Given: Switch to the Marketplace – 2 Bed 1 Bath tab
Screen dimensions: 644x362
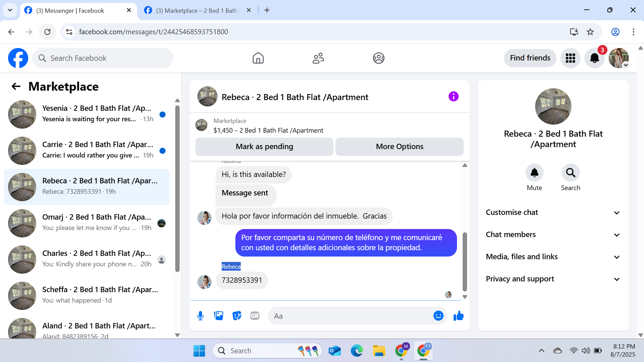Looking at the screenshot, I should click(x=197, y=10).
